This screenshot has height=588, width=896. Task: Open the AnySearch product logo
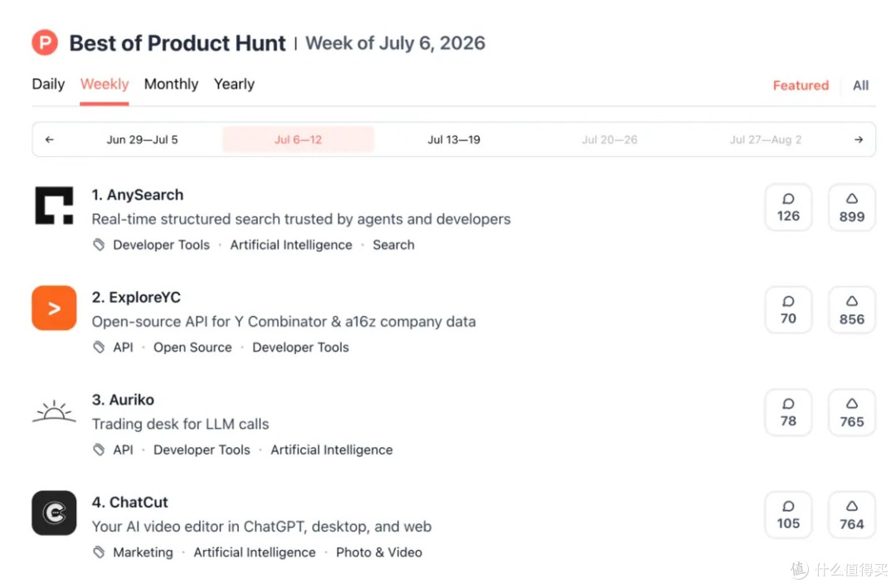[54, 206]
